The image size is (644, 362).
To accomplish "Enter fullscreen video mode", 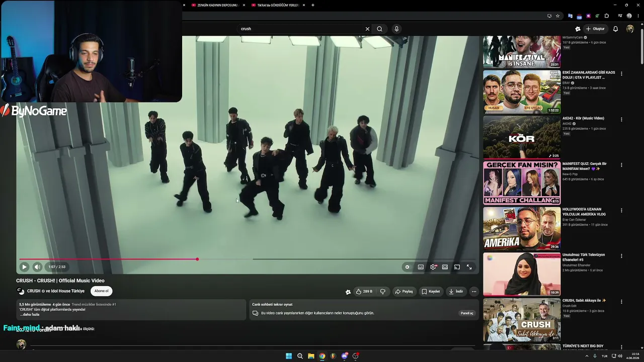I will click(x=469, y=267).
